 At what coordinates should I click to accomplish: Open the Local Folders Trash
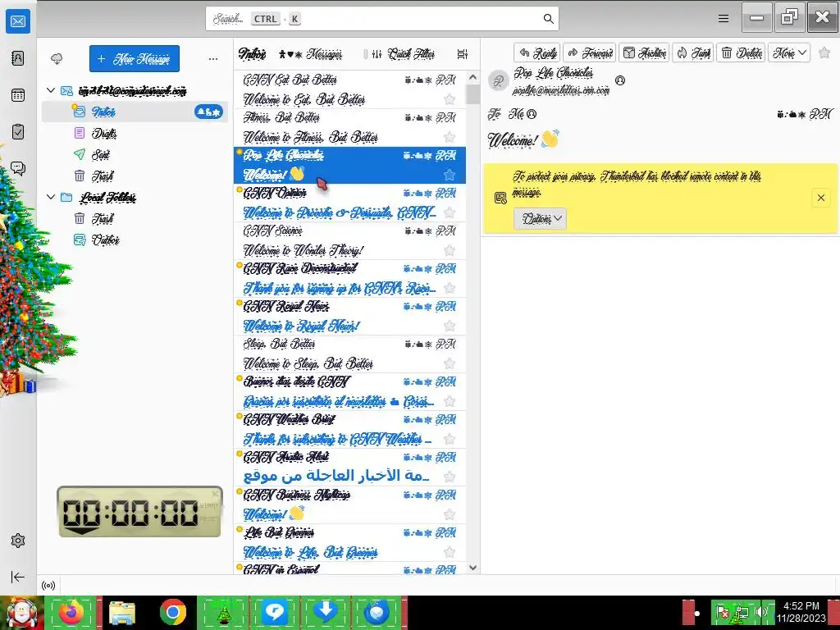coord(135,218)
